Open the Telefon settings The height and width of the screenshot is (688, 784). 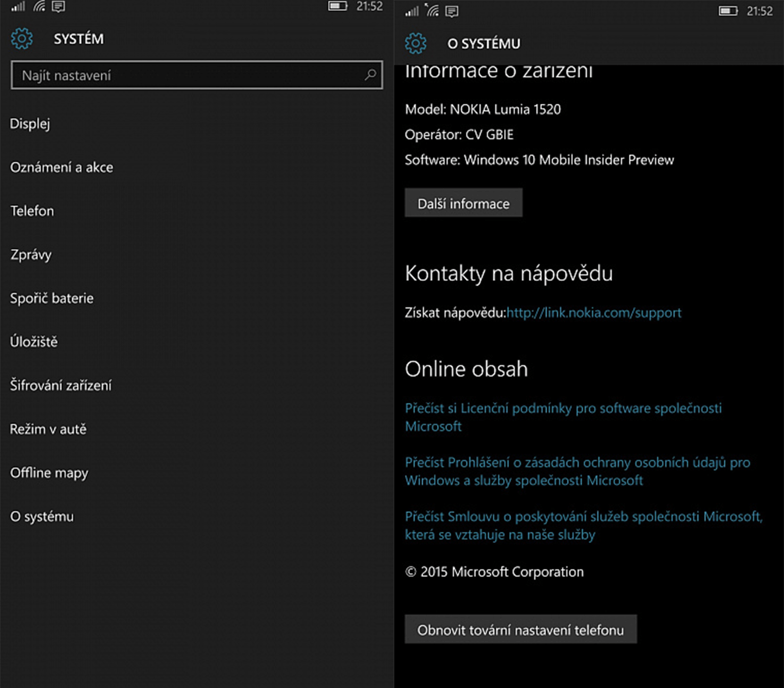[32, 211]
